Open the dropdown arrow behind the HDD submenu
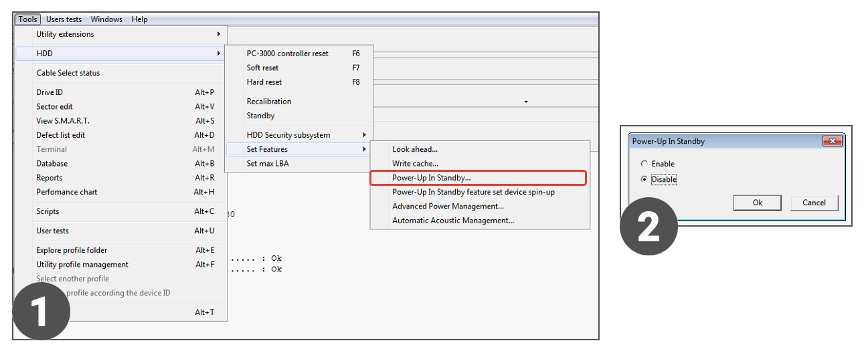The width and height of the screenshot is (868, 355). [x=526, y=102]
